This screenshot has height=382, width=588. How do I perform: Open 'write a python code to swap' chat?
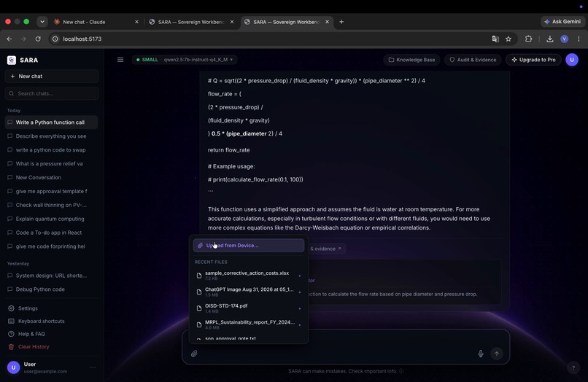click(52, 150)
